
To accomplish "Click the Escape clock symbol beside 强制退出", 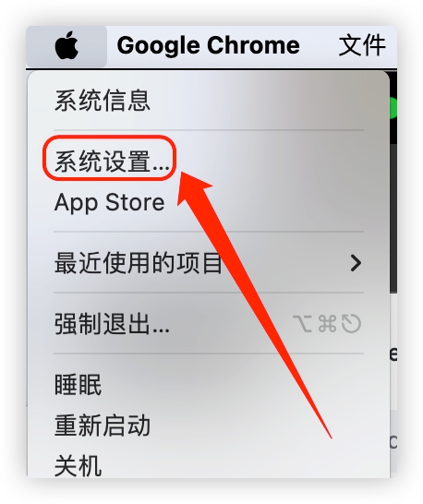I will (351, 323).
